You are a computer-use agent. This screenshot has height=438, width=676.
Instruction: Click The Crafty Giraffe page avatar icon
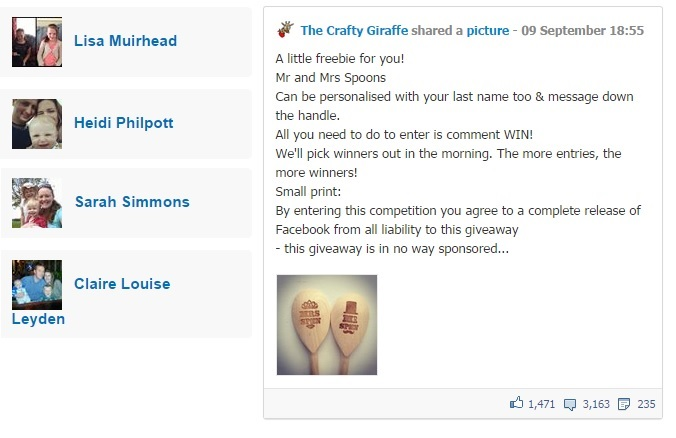point(285,30)
